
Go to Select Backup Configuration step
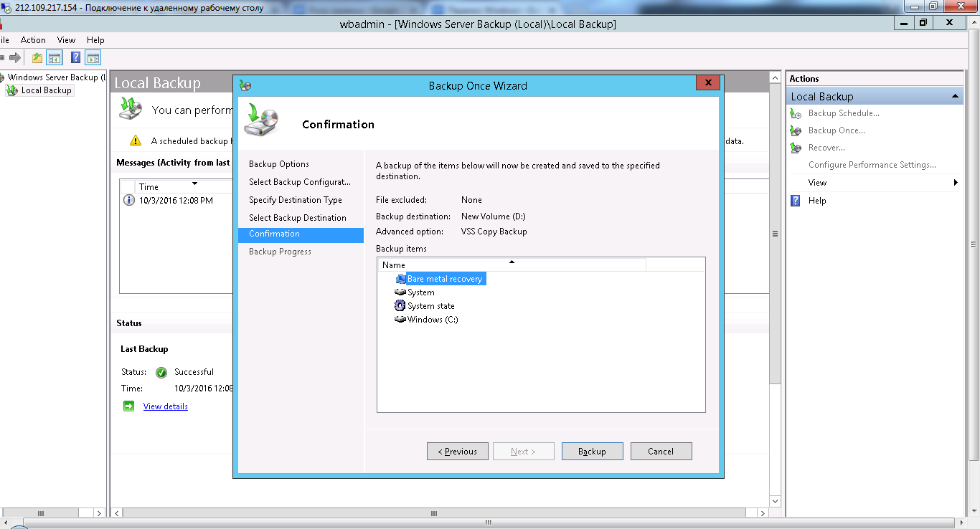click(x=301, y=182)
